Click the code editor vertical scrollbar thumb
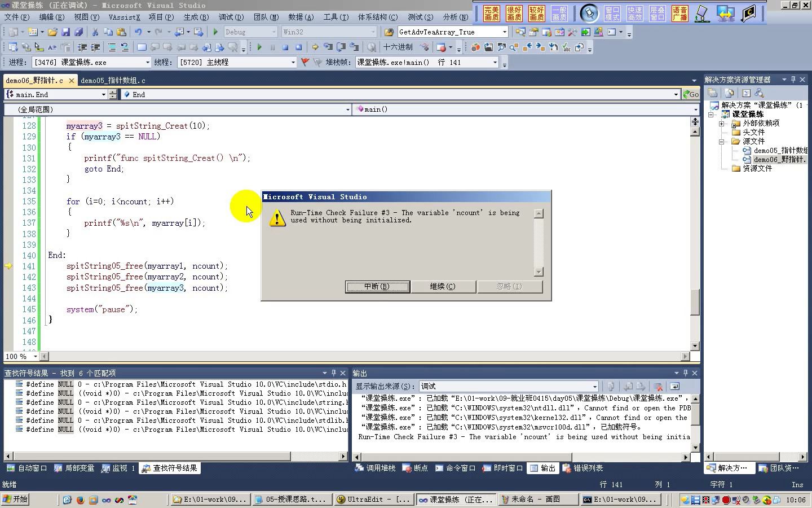 pyautogui.click(x=695, y=302)
